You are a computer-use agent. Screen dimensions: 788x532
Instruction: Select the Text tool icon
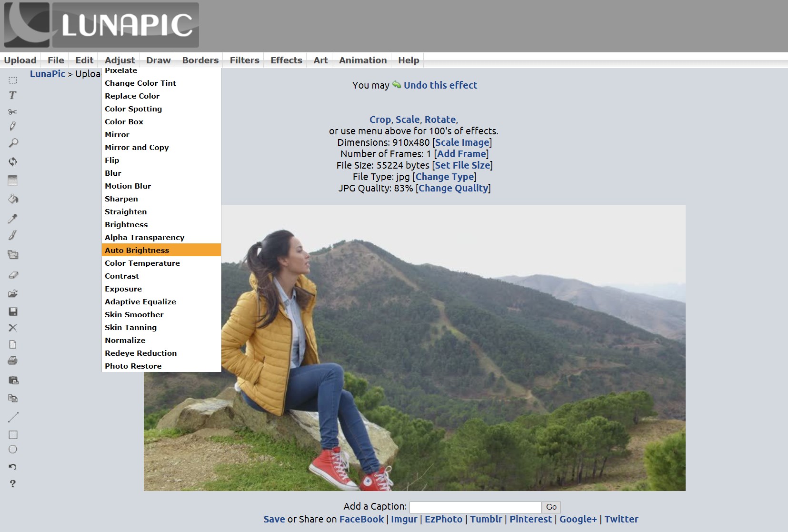(x=13, y=95)
